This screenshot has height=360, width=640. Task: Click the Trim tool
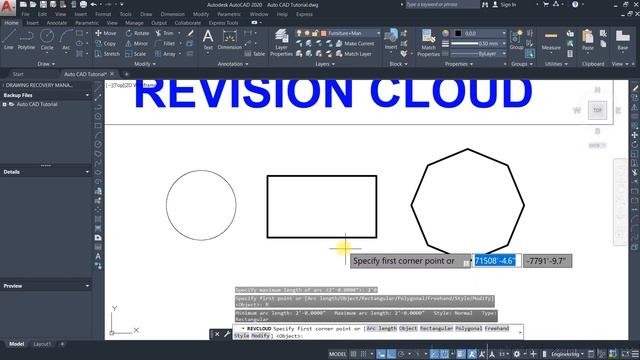coord(164,33)
